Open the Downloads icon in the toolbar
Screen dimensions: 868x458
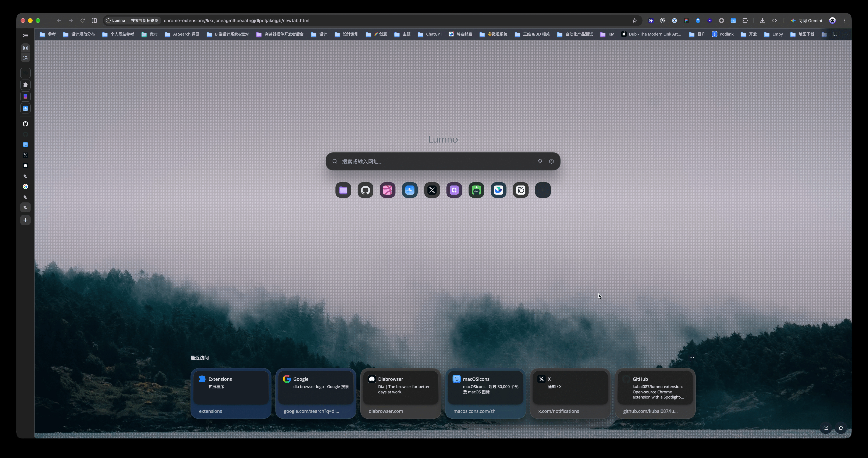tap(762, 21)
